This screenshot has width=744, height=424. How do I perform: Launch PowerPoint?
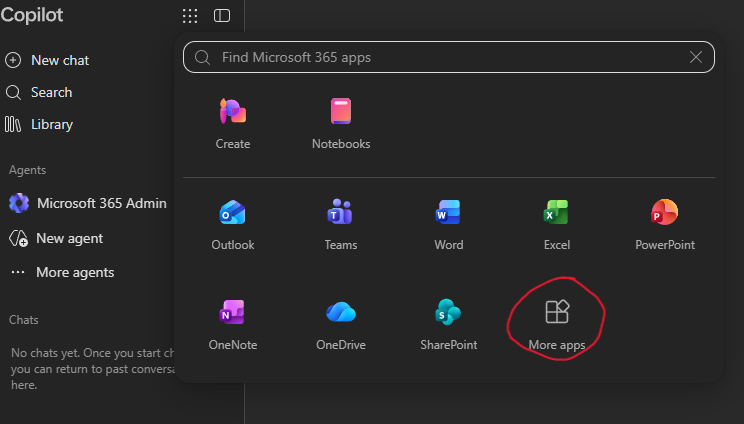pos(665,224)
